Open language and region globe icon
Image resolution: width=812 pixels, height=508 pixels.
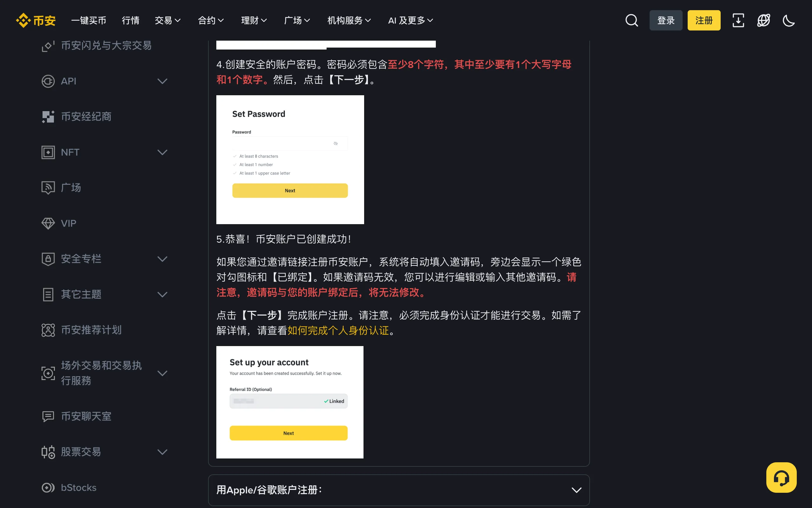pyautogui.click(x=763, y=21)
